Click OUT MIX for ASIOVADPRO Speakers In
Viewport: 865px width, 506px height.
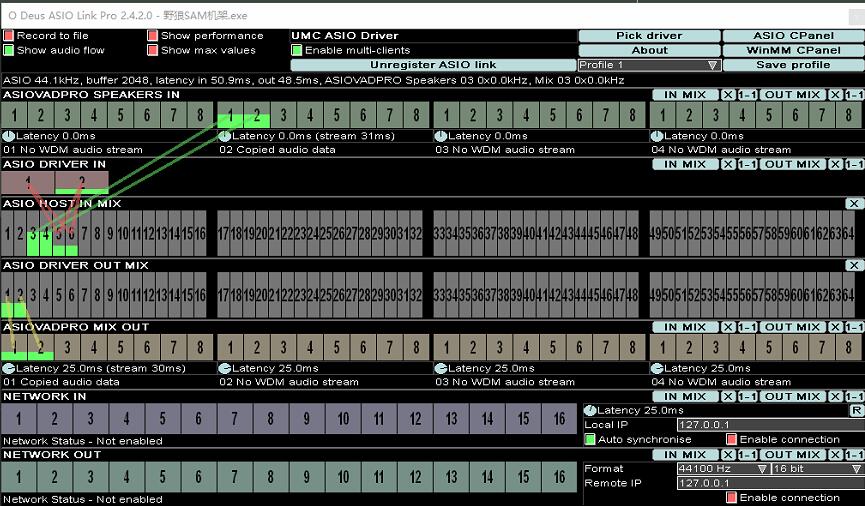pyautogui.click(x=792, y=95)
